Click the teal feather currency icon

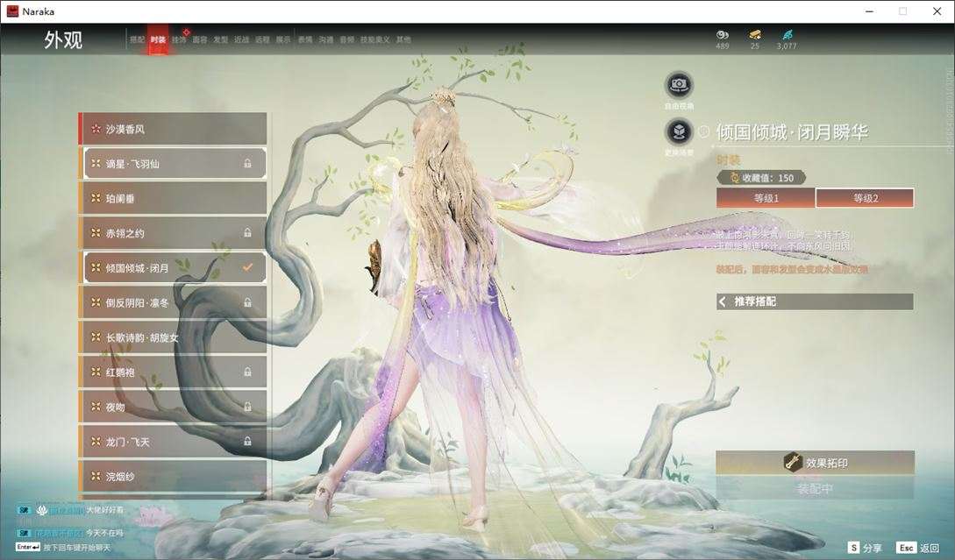pos(787,35)
